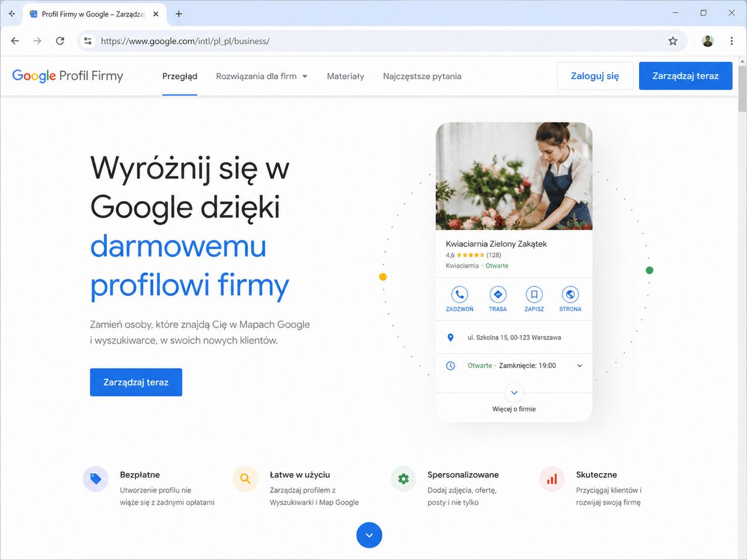
Task: Click the Bezpłatne heading
Action: pyautogui.click(x=140, y=475)
